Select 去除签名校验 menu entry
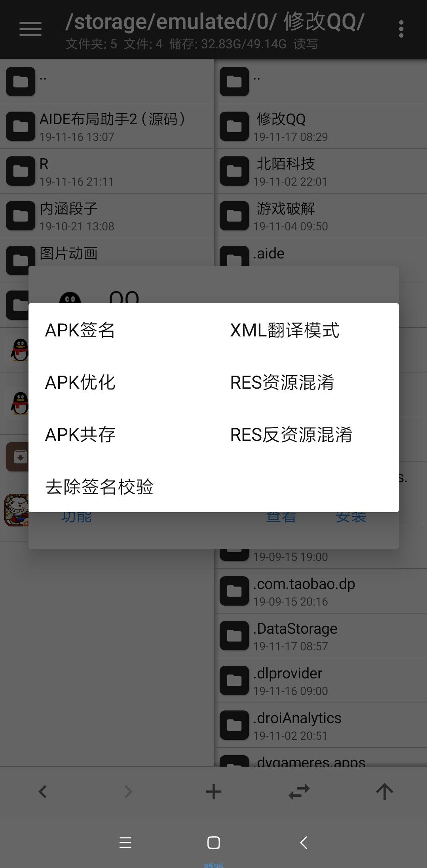 click(99, 486)
